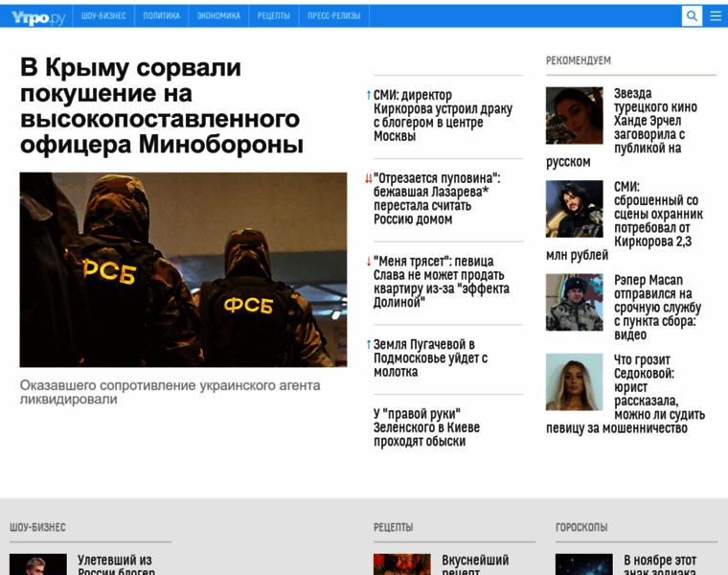The height and width of the screenshot is (575, 728).
Task: Open Гороскопы section heading
Action: pos(581,528)
